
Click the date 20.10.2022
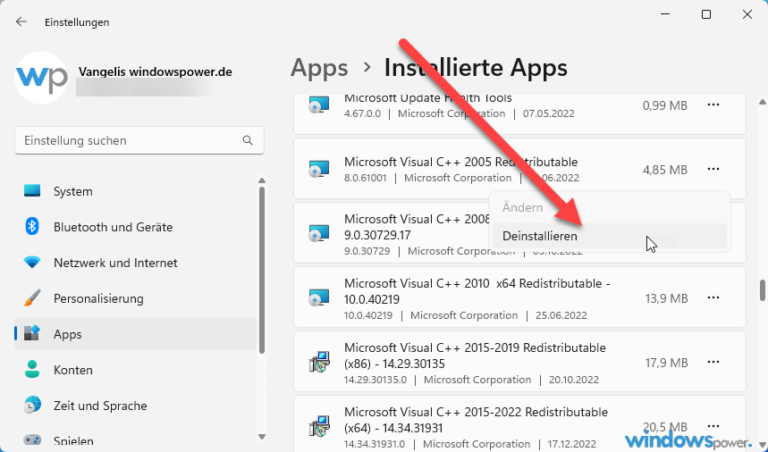[573, 380]
